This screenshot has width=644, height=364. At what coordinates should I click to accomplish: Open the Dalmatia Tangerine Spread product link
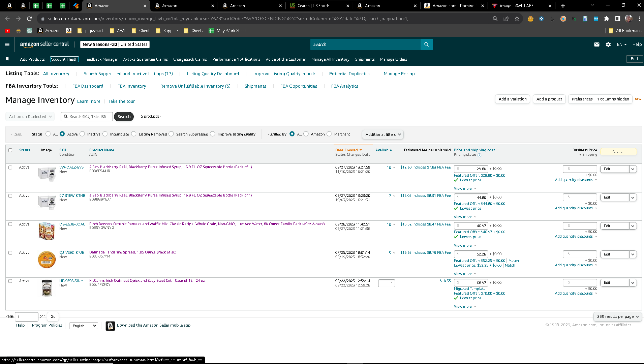click(x=133, y=252)
